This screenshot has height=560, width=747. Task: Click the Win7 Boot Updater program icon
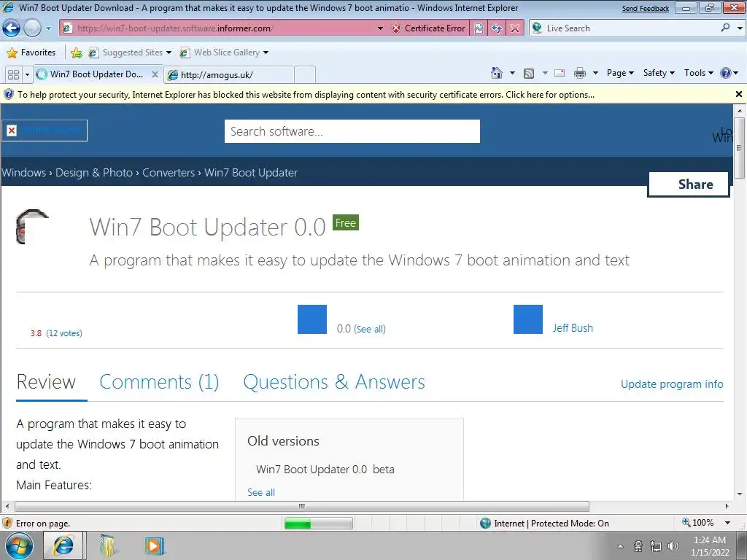click(x=32, y=227)
